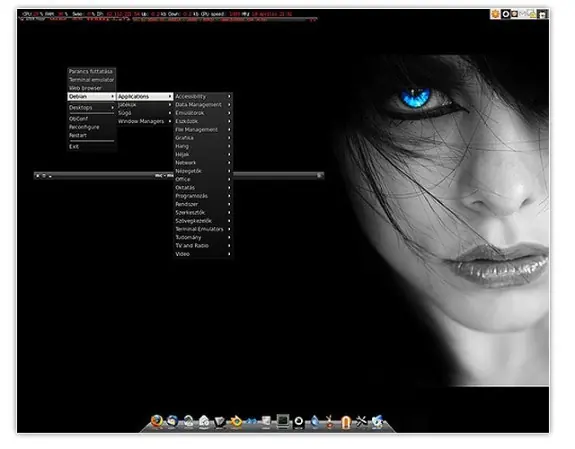Image resolution: width=575 pixels, height=449 pixels.
Task: Launch Firefox from the bottom dock
Action: click(x=157, y=421)
